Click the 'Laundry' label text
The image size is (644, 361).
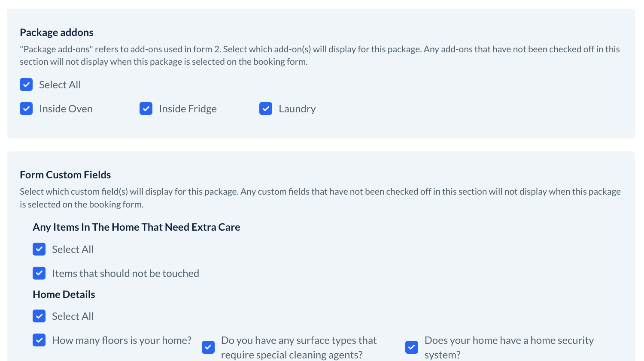(x=297, y=109)
